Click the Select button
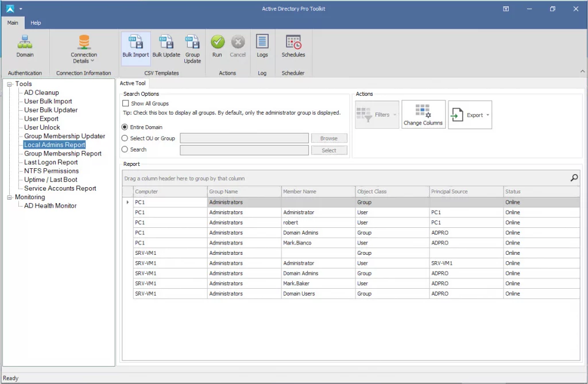Viewport: 588px width, 384px height. click(x=329, y=150)
